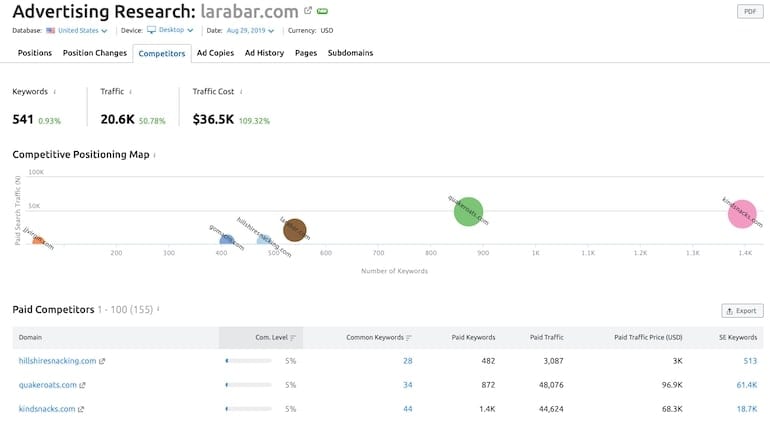This screenshot has width=770, height=423.
Task: Open the hillshiresnacking.com domain link
Action: coord(57,361)
